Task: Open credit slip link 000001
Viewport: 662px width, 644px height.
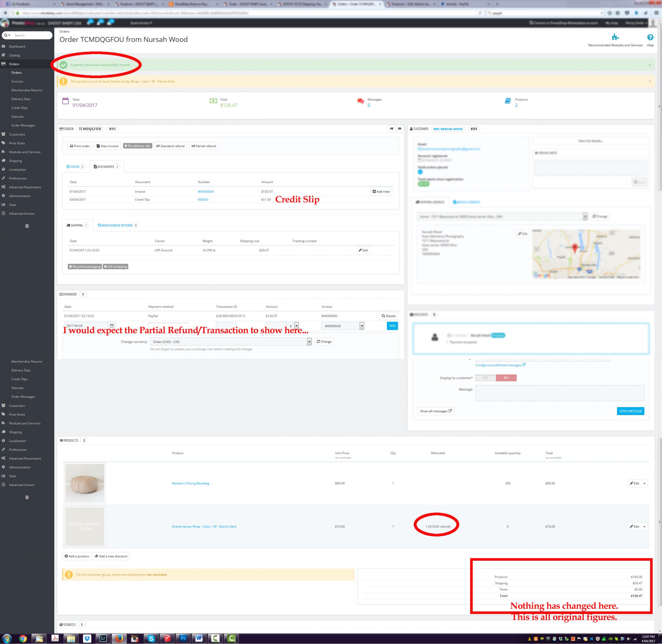Action: pos(203,200)
